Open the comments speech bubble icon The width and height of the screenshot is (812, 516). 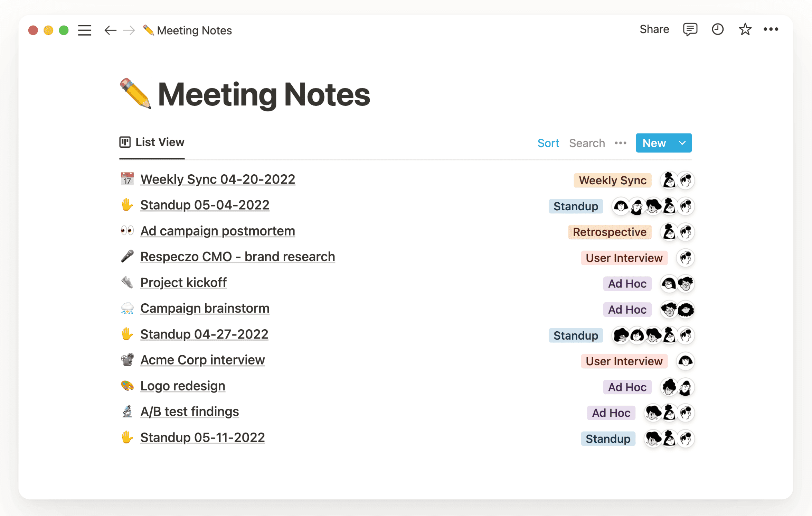point(690,30)
